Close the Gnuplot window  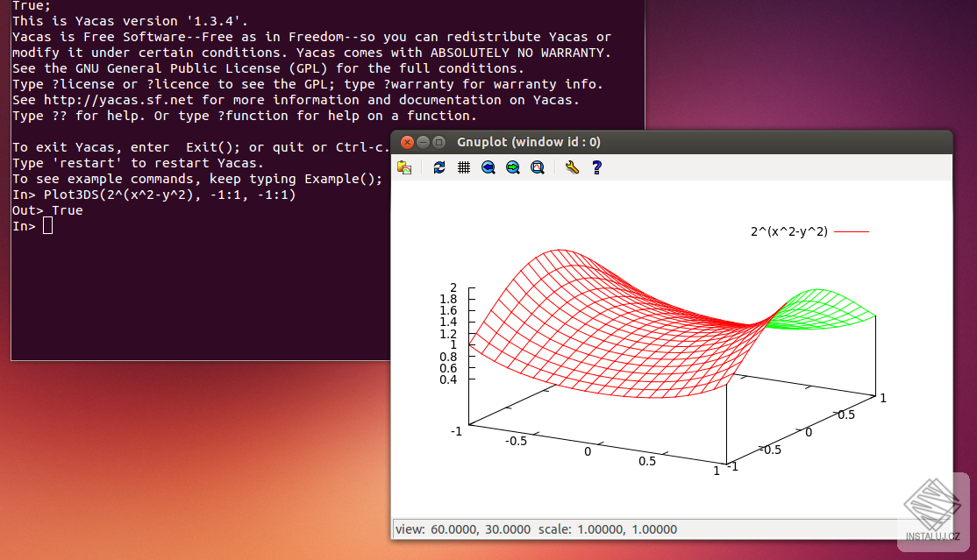(x=407, y=142)
